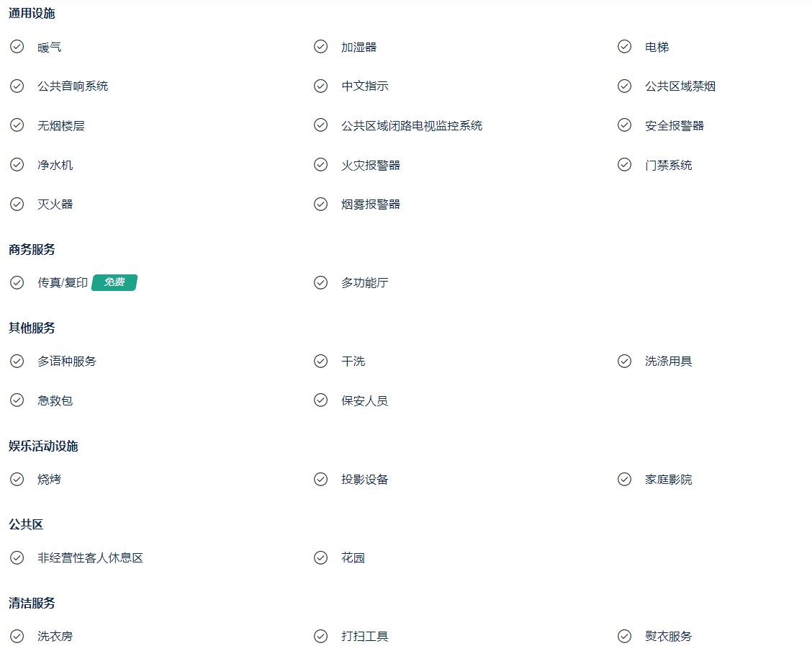Click the check icon beside 电梯

pos(625,47)
